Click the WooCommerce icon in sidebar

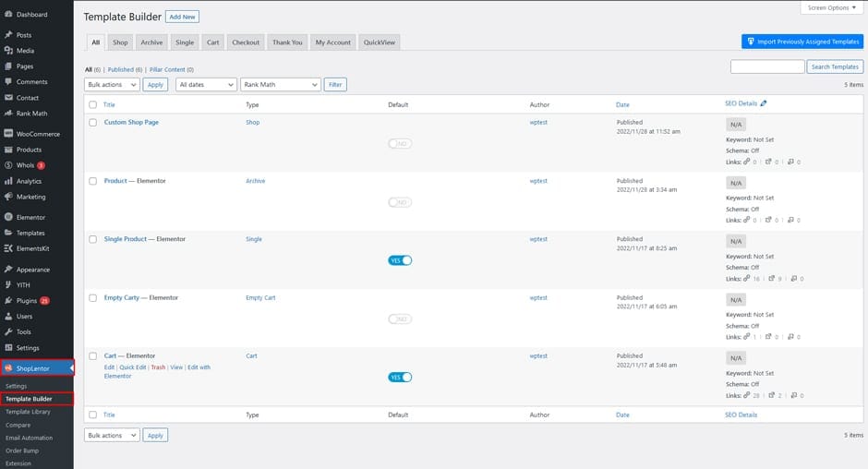point(8,134)
